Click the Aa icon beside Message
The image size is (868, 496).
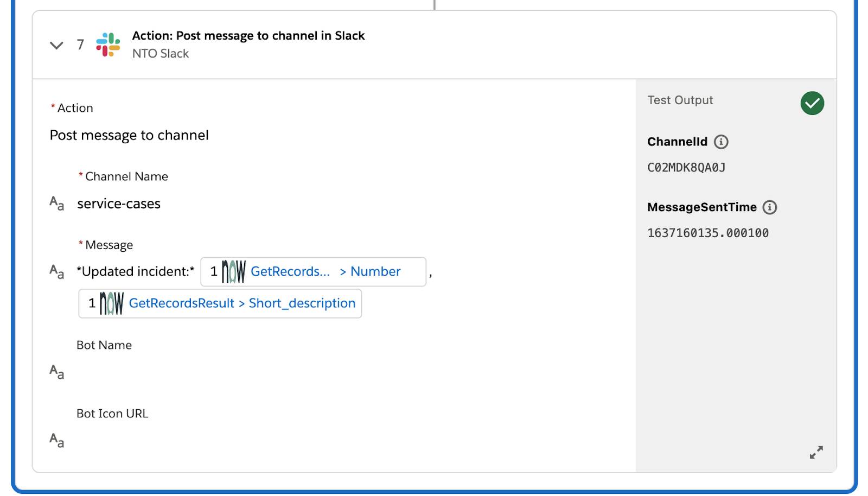click(x=57, y=271)
